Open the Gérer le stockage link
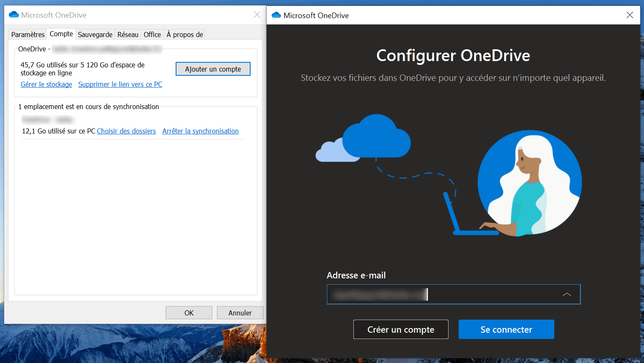The height and width of the screenshot is (363, 644). pos(46,84)
